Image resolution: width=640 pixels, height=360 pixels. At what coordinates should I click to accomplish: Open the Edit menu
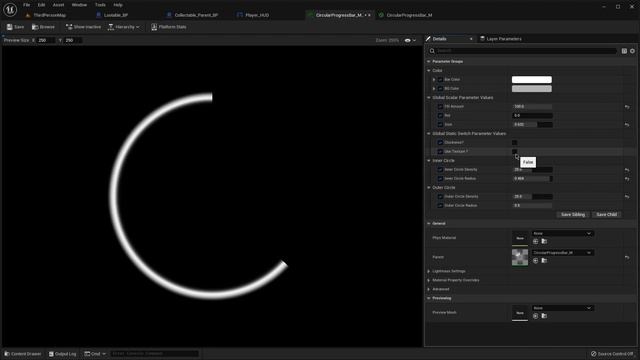pos(41,5)
